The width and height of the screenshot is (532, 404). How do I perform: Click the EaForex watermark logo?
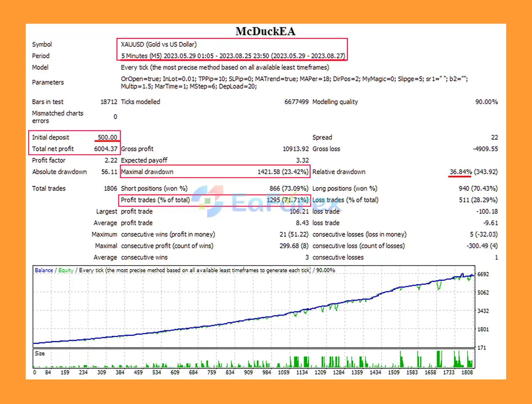point(208,202)
